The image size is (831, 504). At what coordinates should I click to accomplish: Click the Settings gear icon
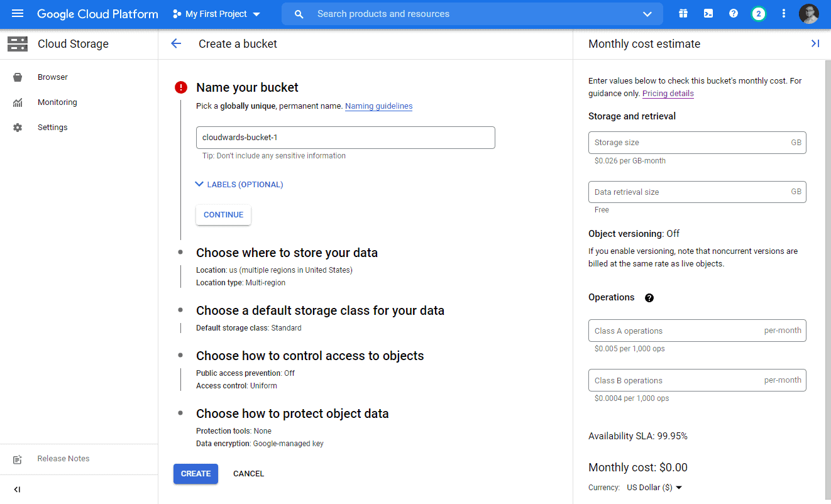point(18,128)
